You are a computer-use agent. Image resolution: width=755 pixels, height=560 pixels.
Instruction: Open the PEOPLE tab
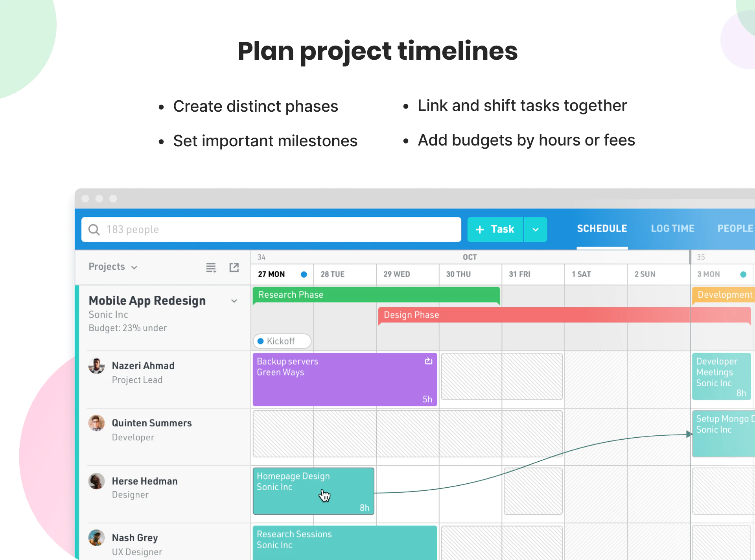(735, 228)
